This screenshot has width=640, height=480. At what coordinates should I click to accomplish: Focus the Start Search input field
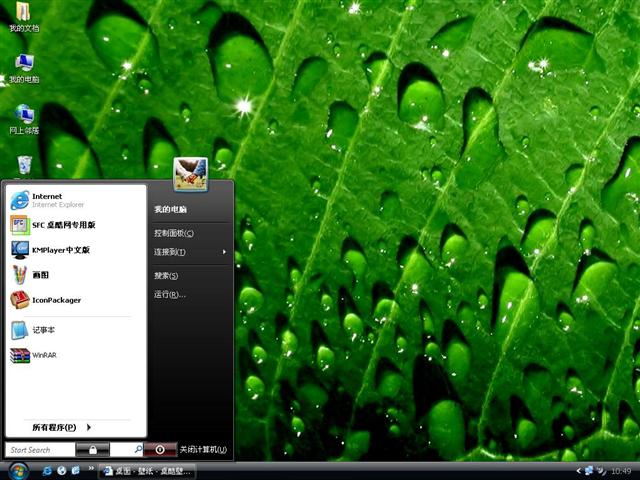tap(40, 450)
